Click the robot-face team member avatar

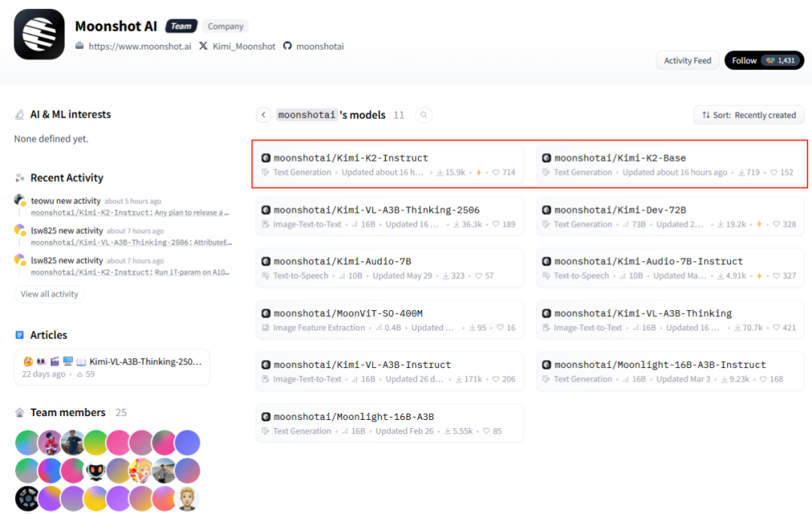pyautogui.click(x=95, y=470)
